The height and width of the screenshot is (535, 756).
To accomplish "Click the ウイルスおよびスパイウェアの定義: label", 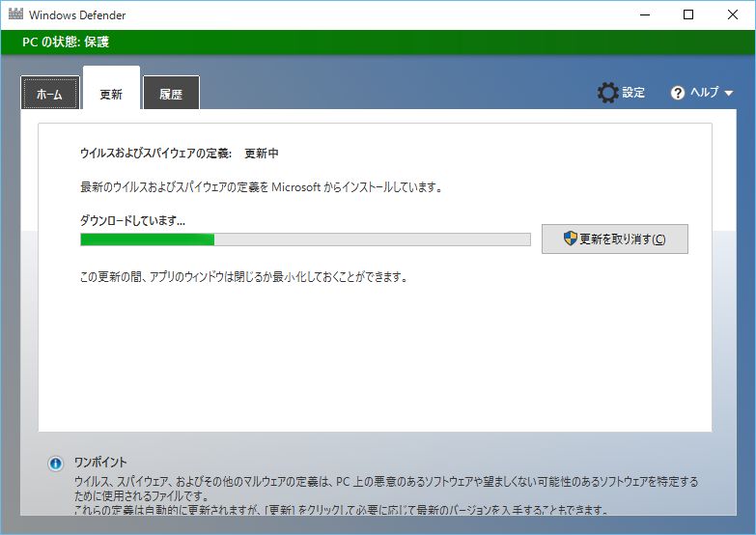I will (155, 154).
